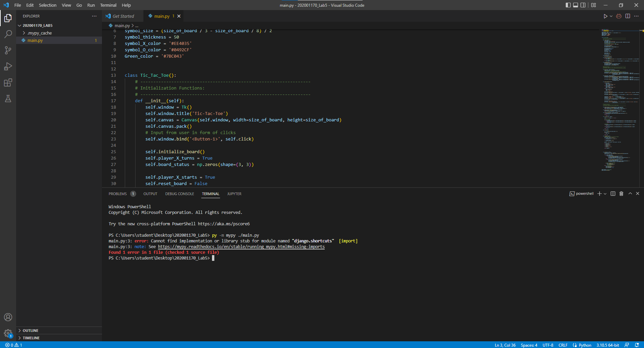Open the View menu
Viewport: 644px width, 348px height.
pos(66,5)
